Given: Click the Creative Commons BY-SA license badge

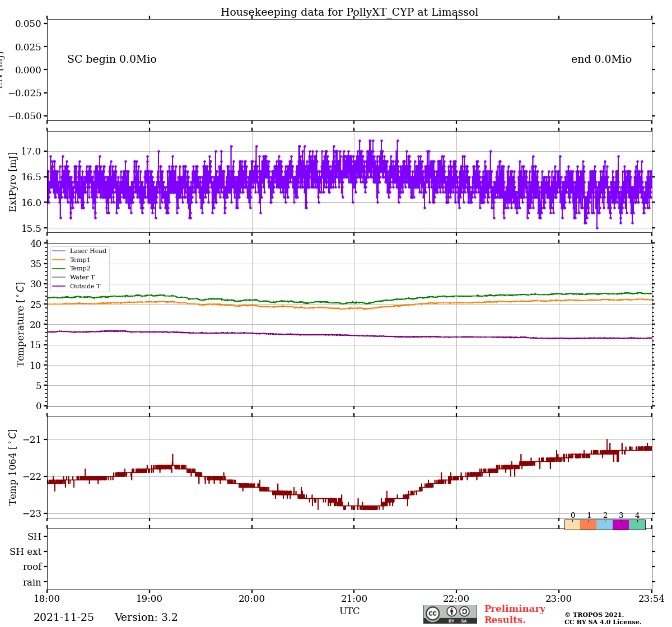Looking at the screenshot, I should 450,614.
